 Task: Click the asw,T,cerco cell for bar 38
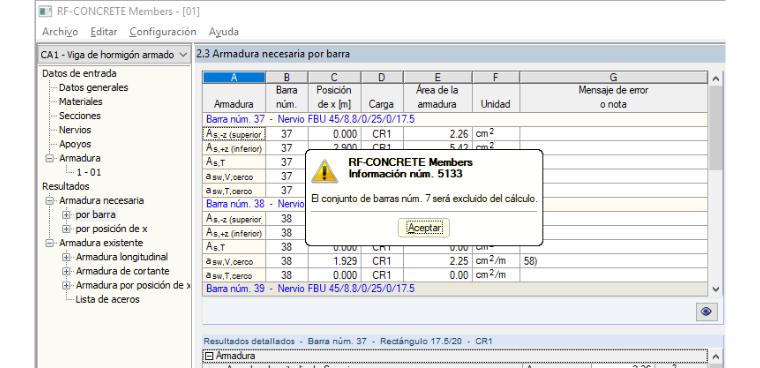pos(234,275)
